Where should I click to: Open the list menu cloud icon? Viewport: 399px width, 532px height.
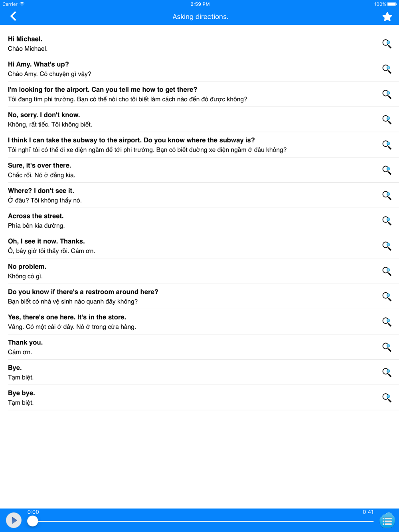point(387,520)
